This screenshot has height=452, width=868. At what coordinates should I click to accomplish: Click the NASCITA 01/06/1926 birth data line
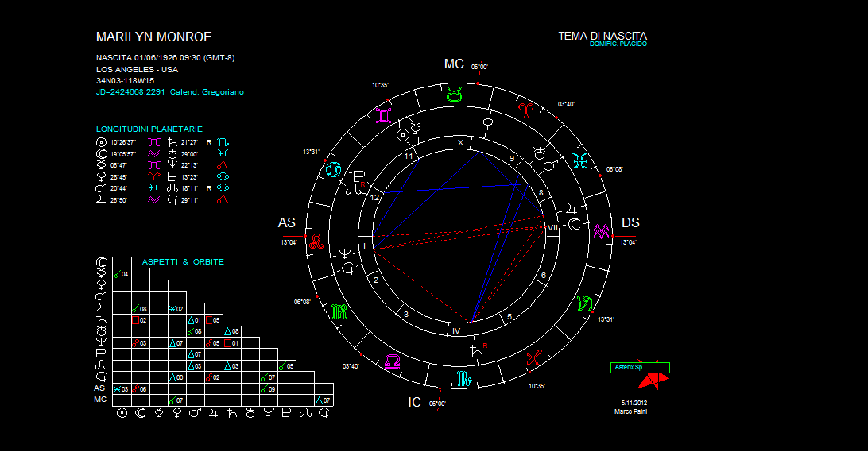click(165, 57)
